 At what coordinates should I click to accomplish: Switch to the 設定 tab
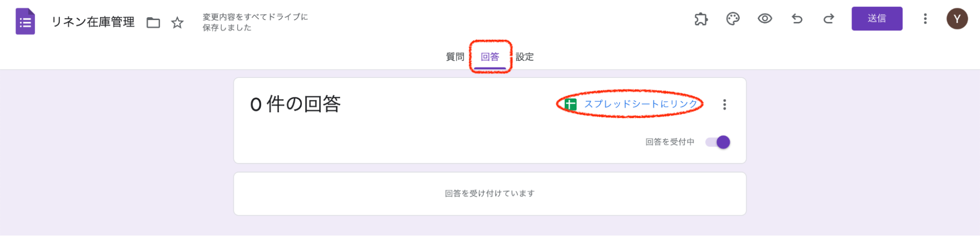tap(525, 57)
